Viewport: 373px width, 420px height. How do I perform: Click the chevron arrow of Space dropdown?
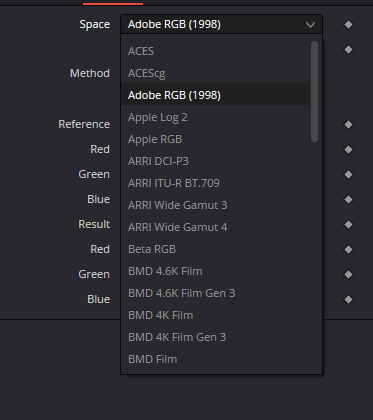[310, 25]
